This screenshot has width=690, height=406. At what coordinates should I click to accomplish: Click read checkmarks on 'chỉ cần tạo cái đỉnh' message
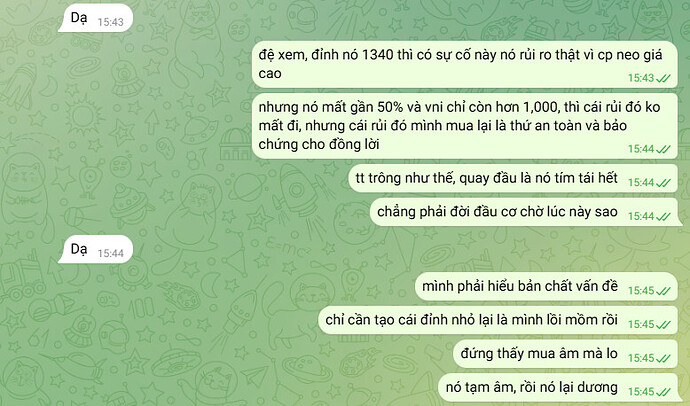click(x=663, y=325)
